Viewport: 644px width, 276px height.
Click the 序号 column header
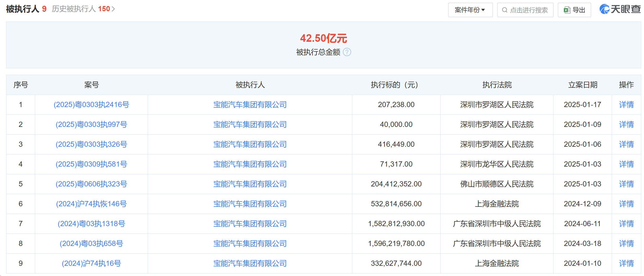click(x=21, y=85)
